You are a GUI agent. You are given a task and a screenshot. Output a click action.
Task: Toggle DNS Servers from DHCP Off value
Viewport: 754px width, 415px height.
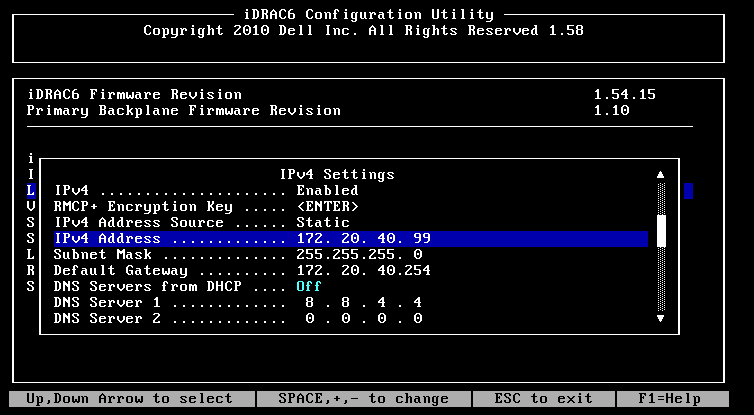[309, 287]
